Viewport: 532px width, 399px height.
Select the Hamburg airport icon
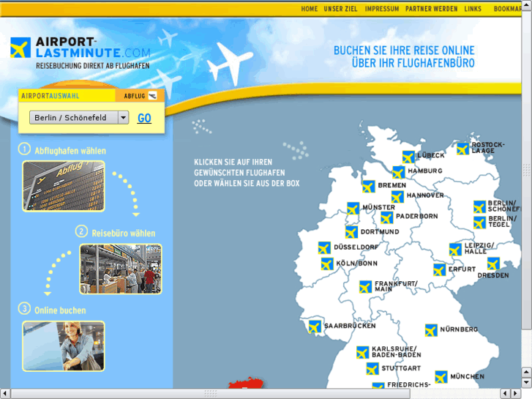point(398,172)
